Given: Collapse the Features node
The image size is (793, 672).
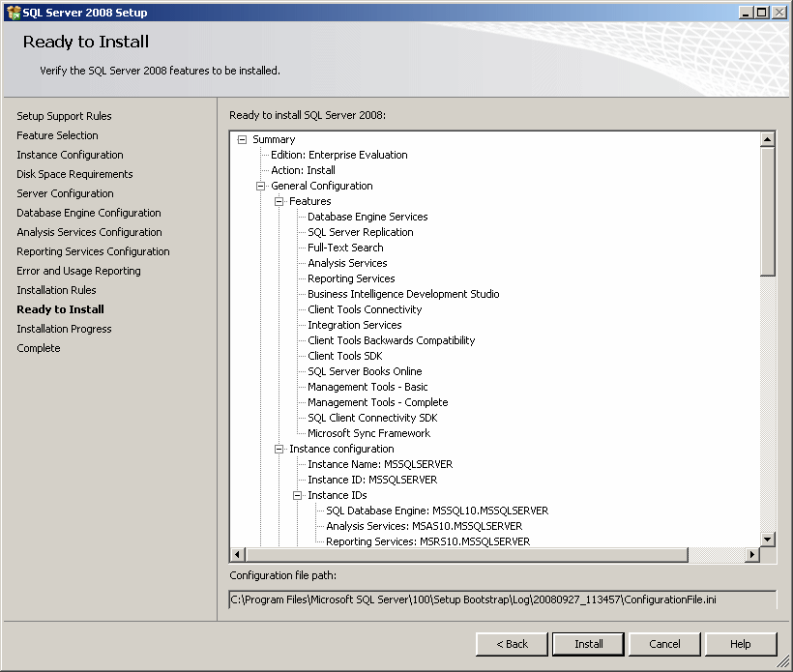Looking at the screenshot, I should (279, 202).
